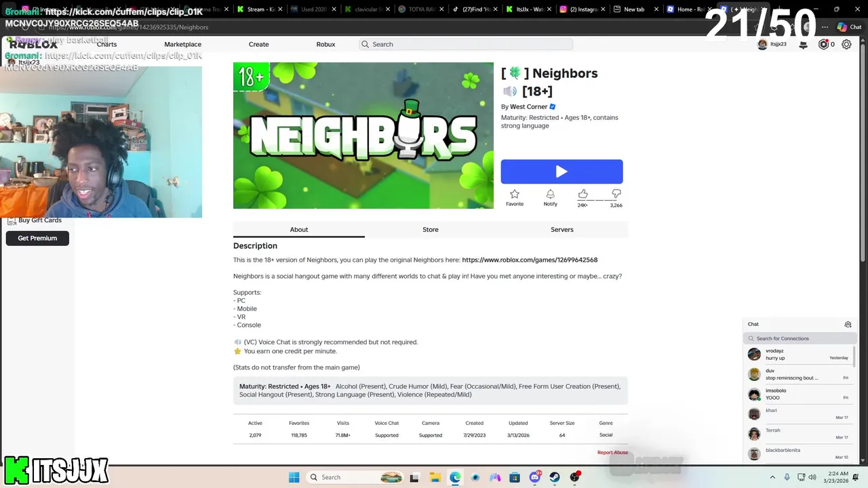The height and width of the screenshot is (488, 868).
Task: Click the Report Abuse link
Action: pos(612,452)
